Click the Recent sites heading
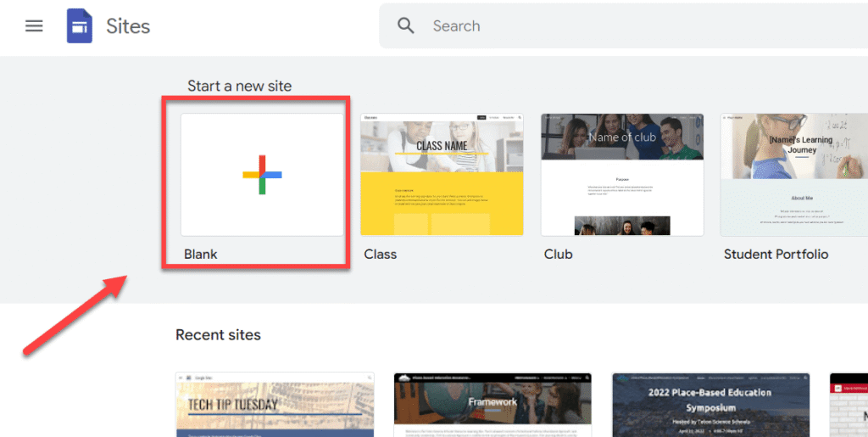This screenshot has height=437, width=868. click(218, 335)
